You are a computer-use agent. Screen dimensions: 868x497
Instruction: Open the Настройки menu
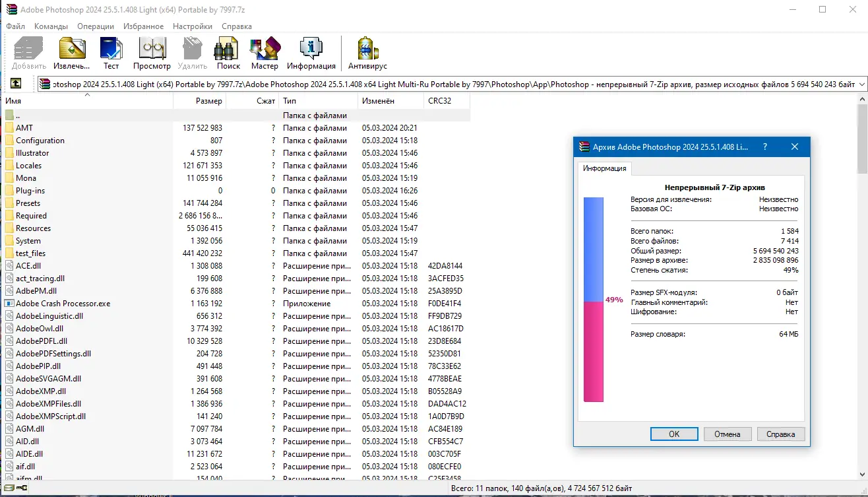(192, 26)
